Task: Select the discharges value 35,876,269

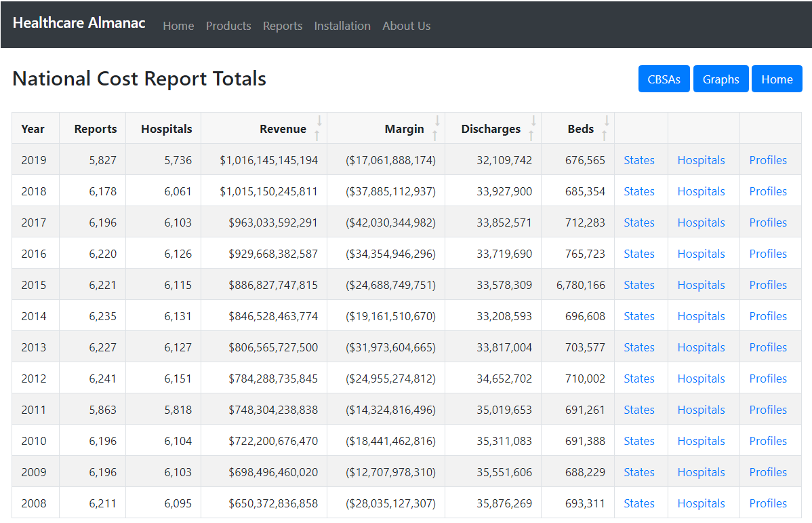Action: click(504, 503)
